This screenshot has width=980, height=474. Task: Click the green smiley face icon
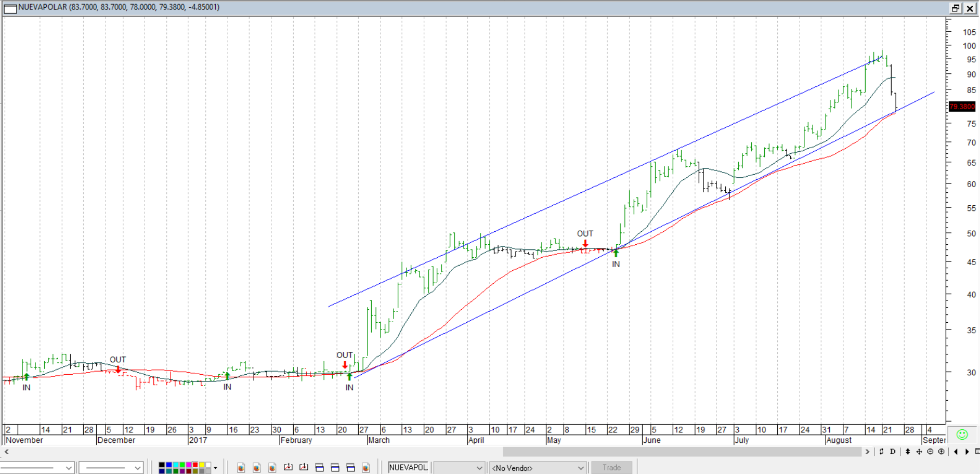(x=962, y=434)
